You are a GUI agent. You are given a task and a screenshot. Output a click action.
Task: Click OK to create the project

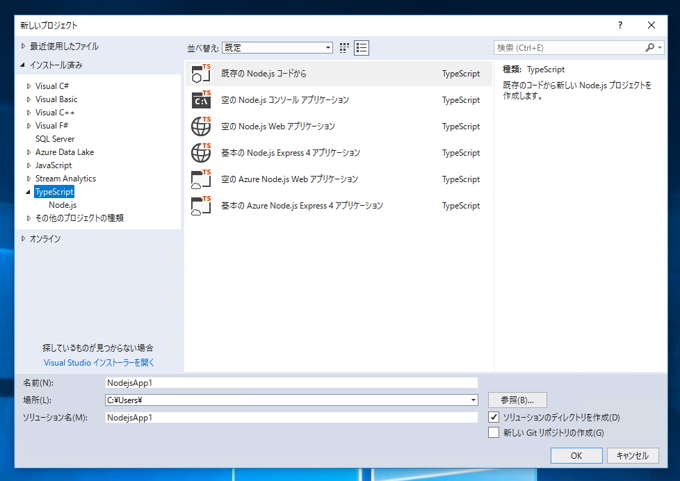click(x=576, y=455)
